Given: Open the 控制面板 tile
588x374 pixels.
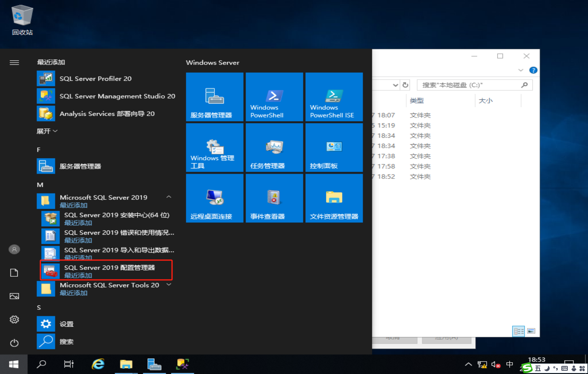Looking at the screenshot, I should coord(334,147).
